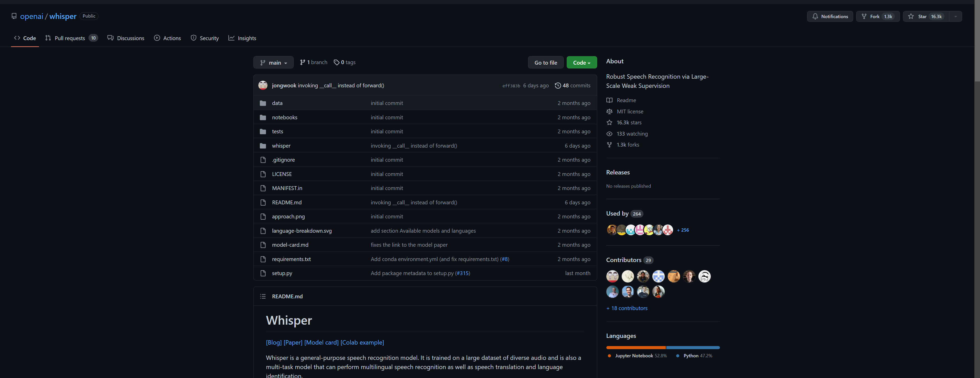Click the commits history clock icon
This screenshot has height=378, width=980.
558,86
